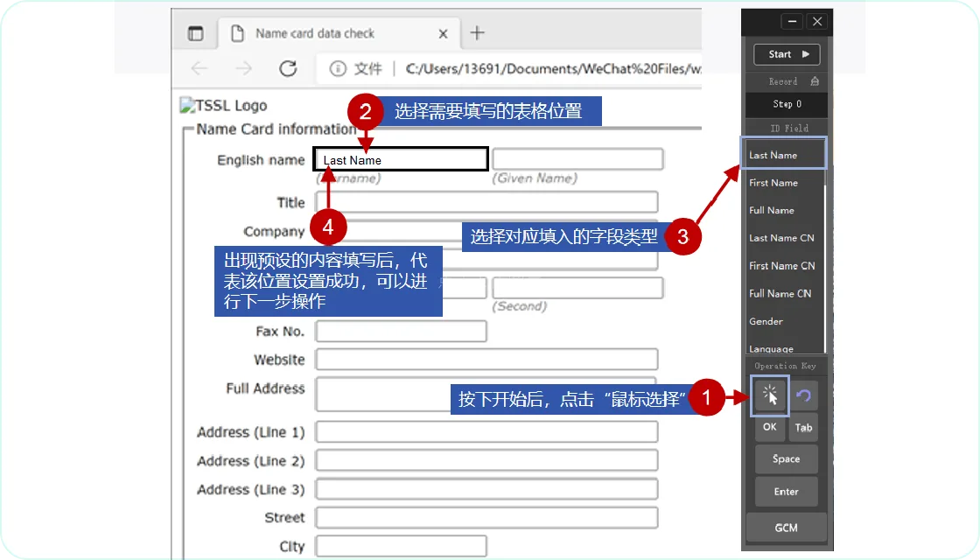Click the Step 0 indicator

[x=787, y=104]
